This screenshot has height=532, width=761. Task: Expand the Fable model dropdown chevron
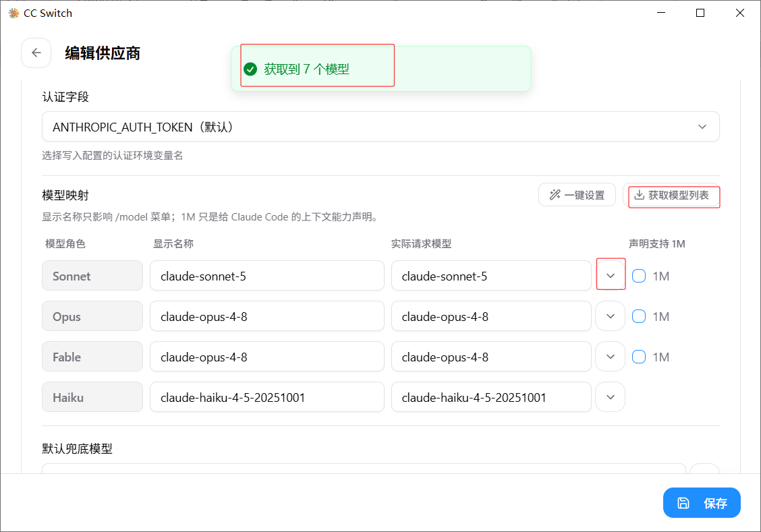coord(611,357)
